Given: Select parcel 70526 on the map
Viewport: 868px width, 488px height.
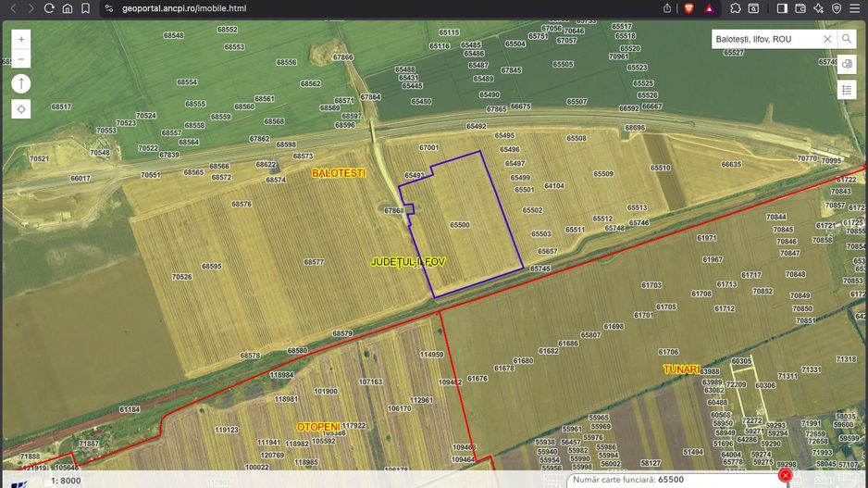Looking at the screenshot, I should [181, 276].
